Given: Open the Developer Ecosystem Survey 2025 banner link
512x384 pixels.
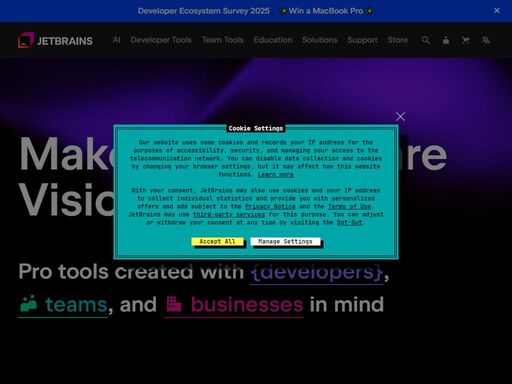Looking at the screenshot, I should [204, 11].
